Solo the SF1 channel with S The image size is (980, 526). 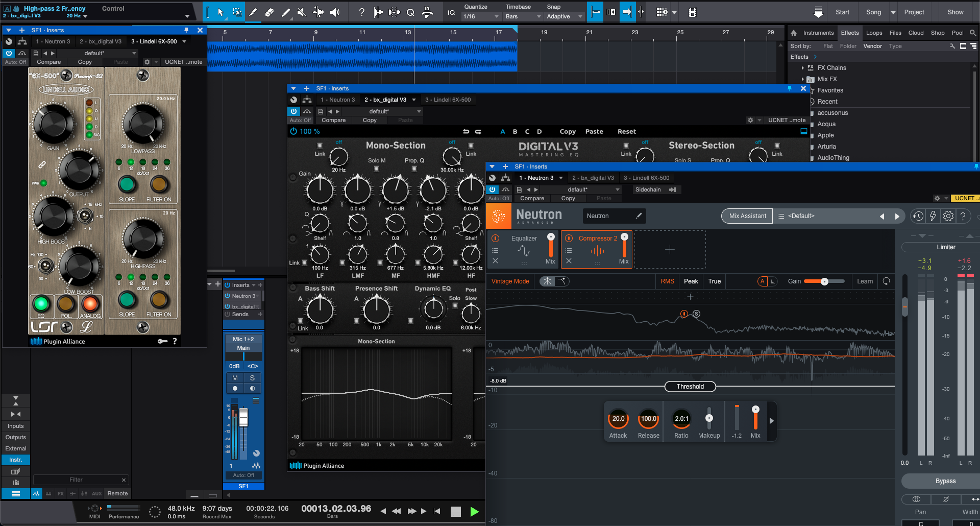(252, 378)
